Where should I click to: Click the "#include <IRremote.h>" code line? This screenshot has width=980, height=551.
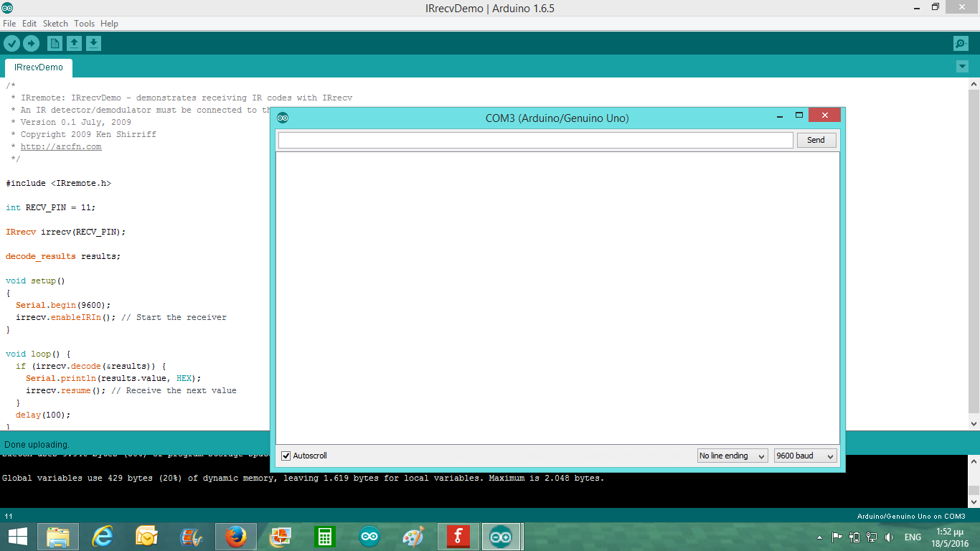59,183
